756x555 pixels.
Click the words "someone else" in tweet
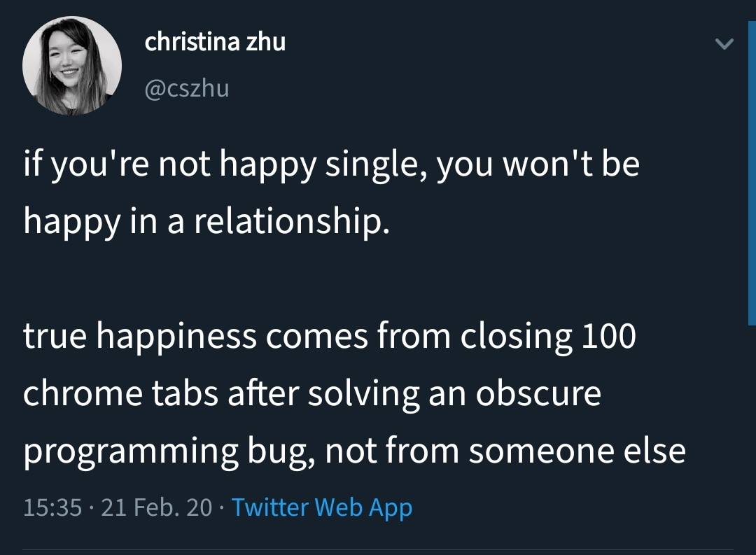point(577,451)
